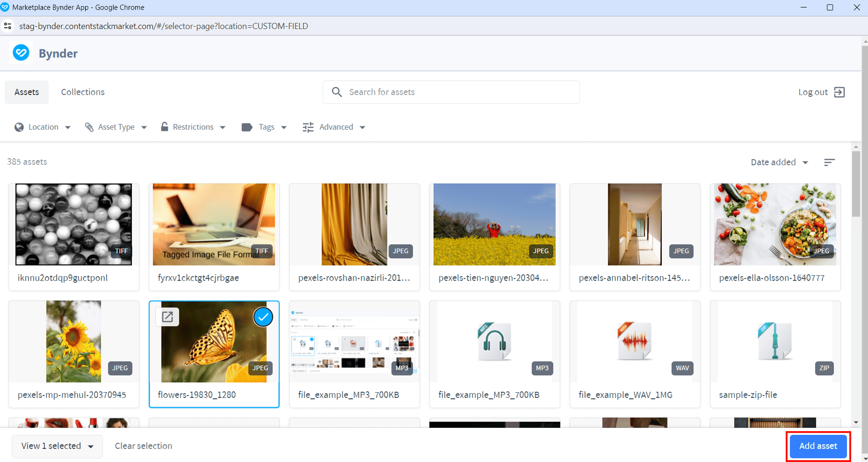Click the file_example_WAV_1MG file name
Viewport: 868px width, 462px height.
click(x=625, y=395)
